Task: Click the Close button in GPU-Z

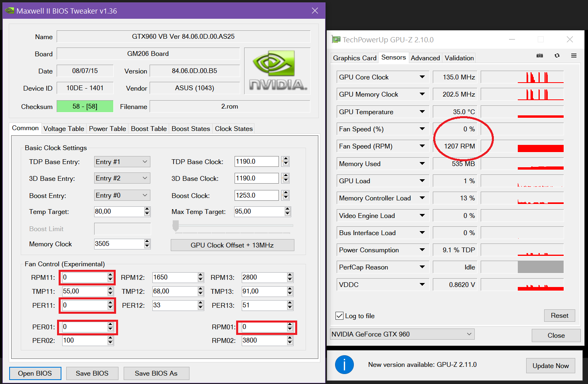Action: [556, 335]
